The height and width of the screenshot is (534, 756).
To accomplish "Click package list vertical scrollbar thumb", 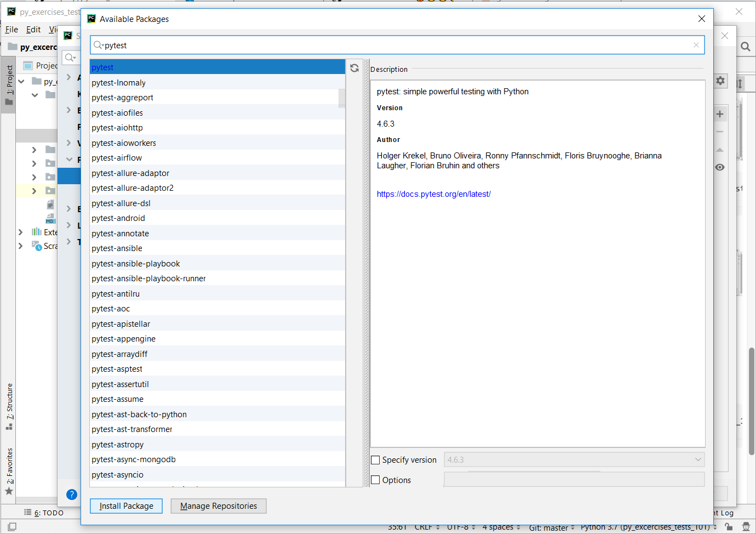I will point(342,98).
